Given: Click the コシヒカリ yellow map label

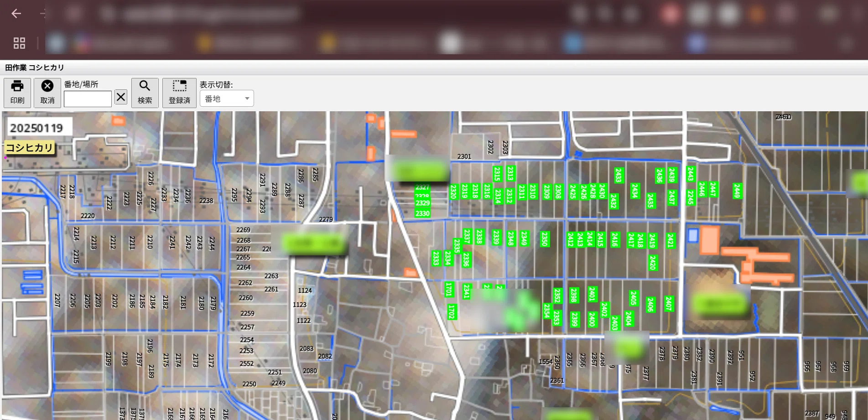Looking at the screenshot, I should [30, 147].
